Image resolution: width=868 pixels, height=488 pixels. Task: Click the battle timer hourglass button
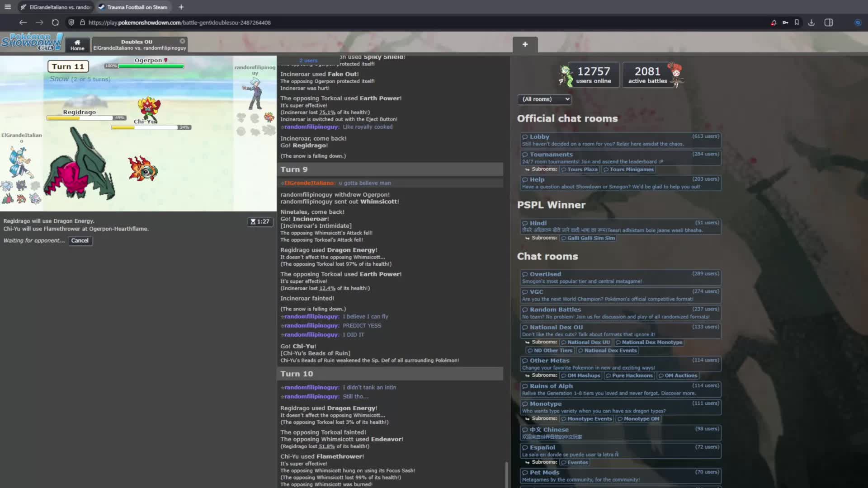pyautogui.click(x=260, y=221)
